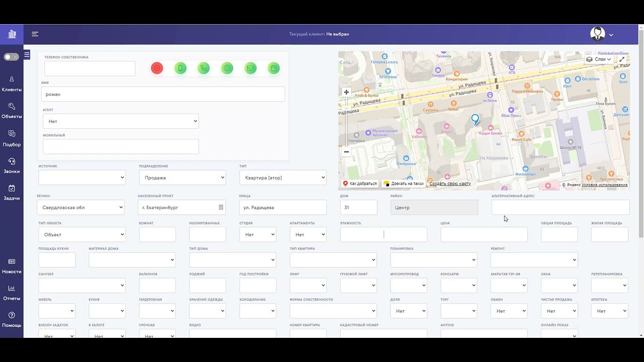Viewport: 644px width, 362px height.
Task: Click the Альтернативный адрес input field
Action: pos(560,207)
